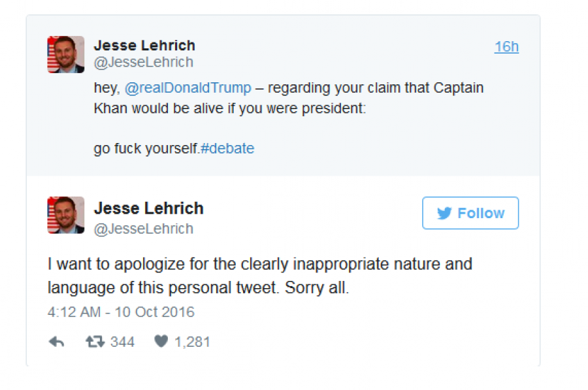Open the 4:12 AM - 10 Oct 2016 timestamp
This screenshot has height=390, width=588.
click(121, 312)
